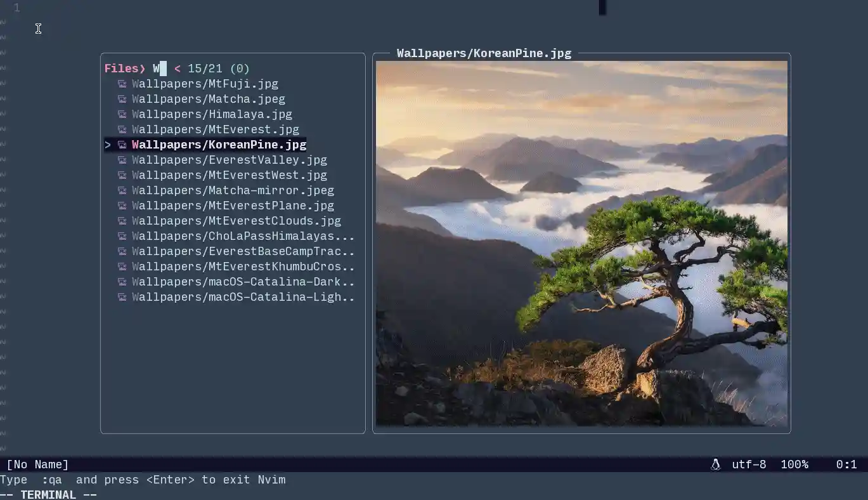
Task: Select Wallpapers/MtEverestPlane.jpg entry
Action: [233, 206]
